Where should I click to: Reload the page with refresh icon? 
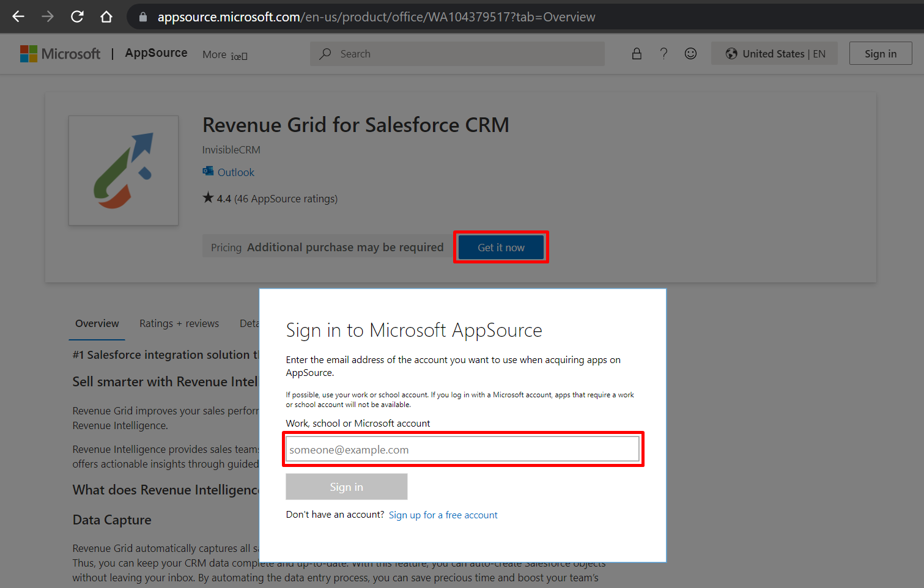point(77,17)
